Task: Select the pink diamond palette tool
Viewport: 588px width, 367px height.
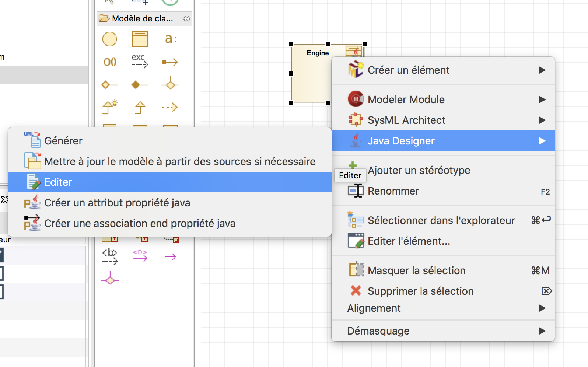Action: coord(110,280)
